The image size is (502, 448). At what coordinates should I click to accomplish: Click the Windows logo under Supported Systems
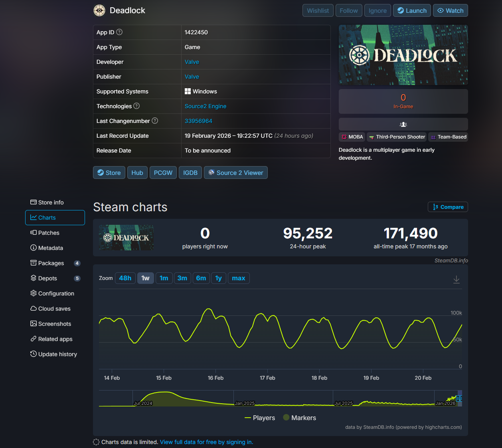click(188, 91)
